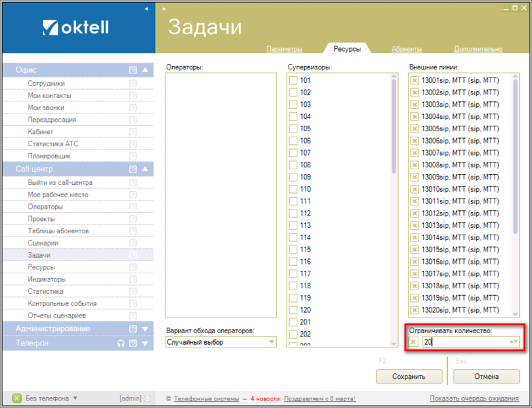The width and height of the screenshot is (532, 408).
Task: Open help icon next to Сотрудники
Action: 133,84
